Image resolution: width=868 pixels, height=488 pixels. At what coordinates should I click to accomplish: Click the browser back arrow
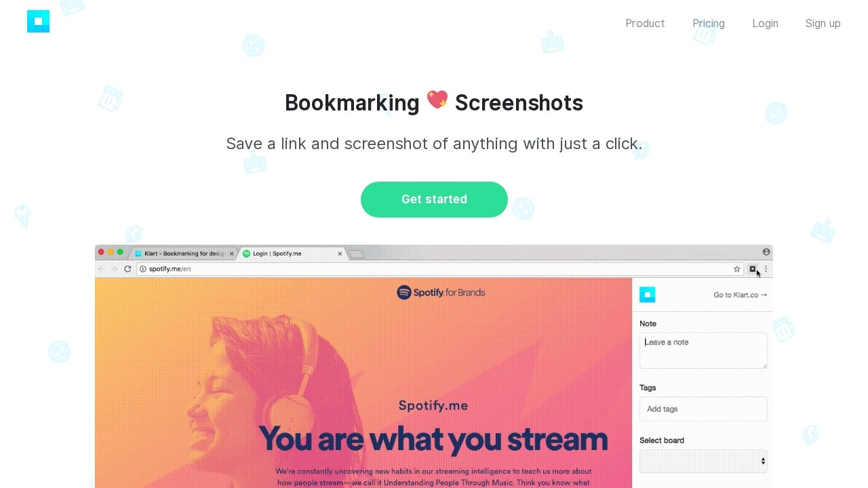[101, 269]
